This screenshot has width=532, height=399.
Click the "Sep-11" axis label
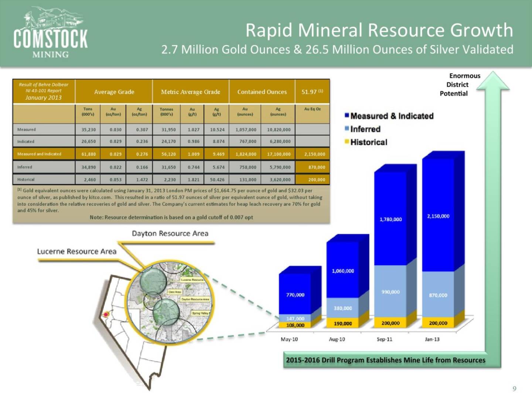click(x=385, y=339)
